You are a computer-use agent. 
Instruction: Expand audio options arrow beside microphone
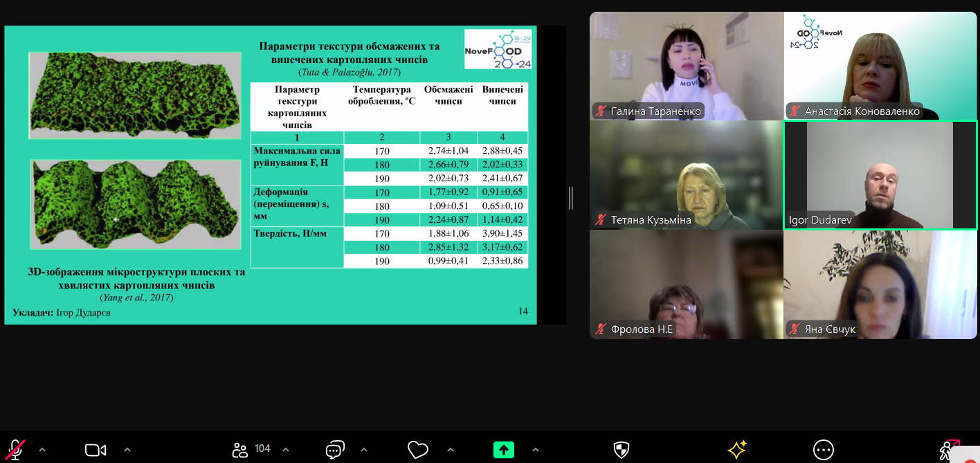[x=42, y=450]
